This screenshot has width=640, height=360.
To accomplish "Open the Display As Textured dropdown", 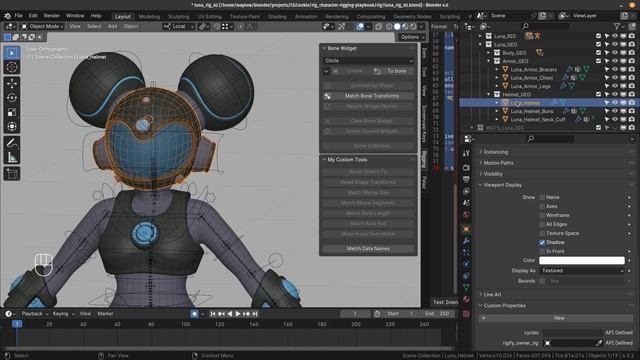I will (582, 271).
